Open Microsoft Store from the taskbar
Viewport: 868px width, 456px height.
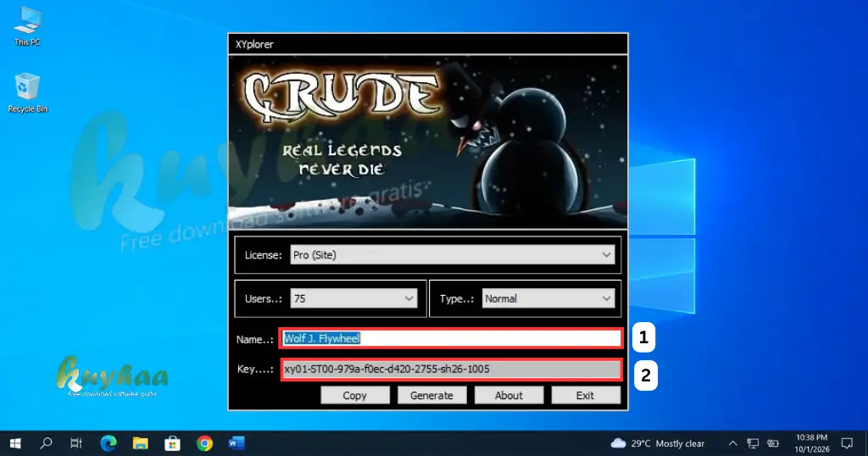coord(172,443)
